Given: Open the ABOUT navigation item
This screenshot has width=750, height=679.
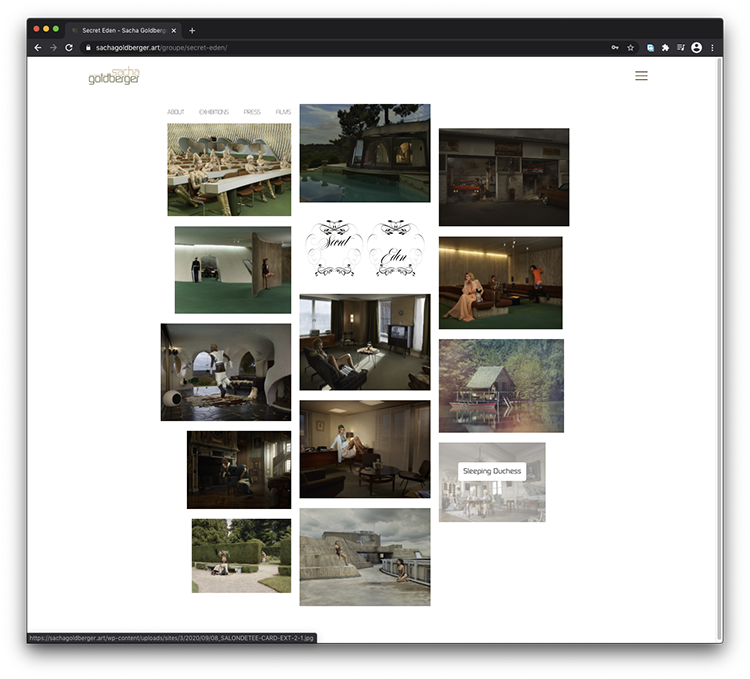Looking at the screenshot, I should coord(176,112).
